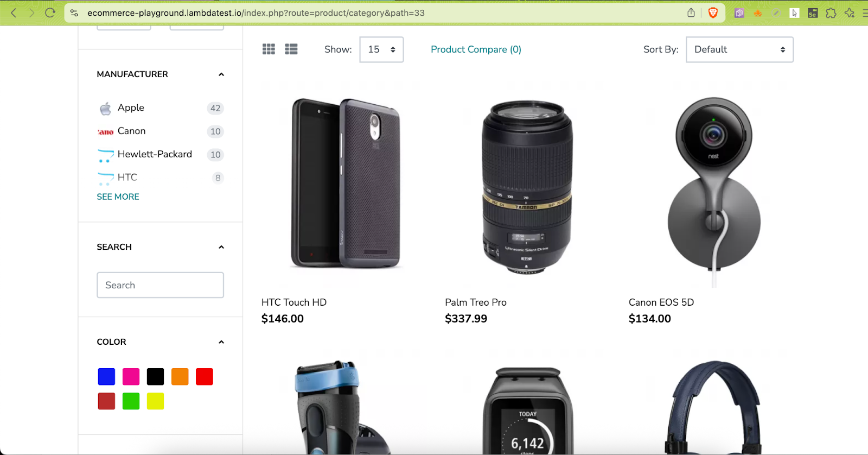
Task: Select the pink color swatch
Action: (131, 377)
